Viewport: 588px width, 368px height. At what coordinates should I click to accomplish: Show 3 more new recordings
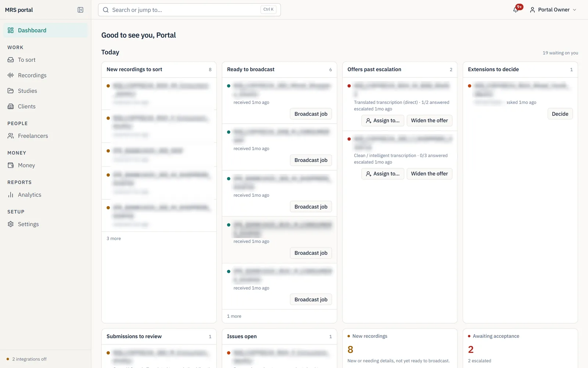(x=114, y=238)
